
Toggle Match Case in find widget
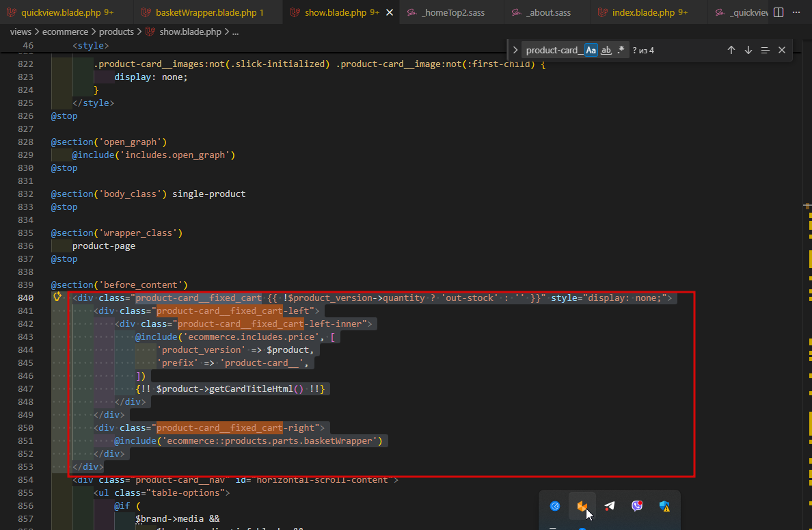(x=591, y=50)
